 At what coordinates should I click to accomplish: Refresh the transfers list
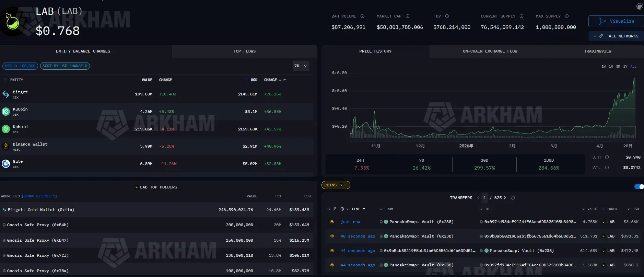pos(513,198)
